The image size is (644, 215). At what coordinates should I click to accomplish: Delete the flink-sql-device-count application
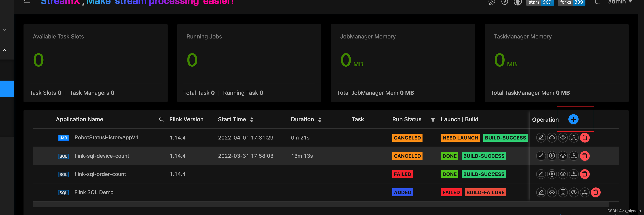(585, 156)
